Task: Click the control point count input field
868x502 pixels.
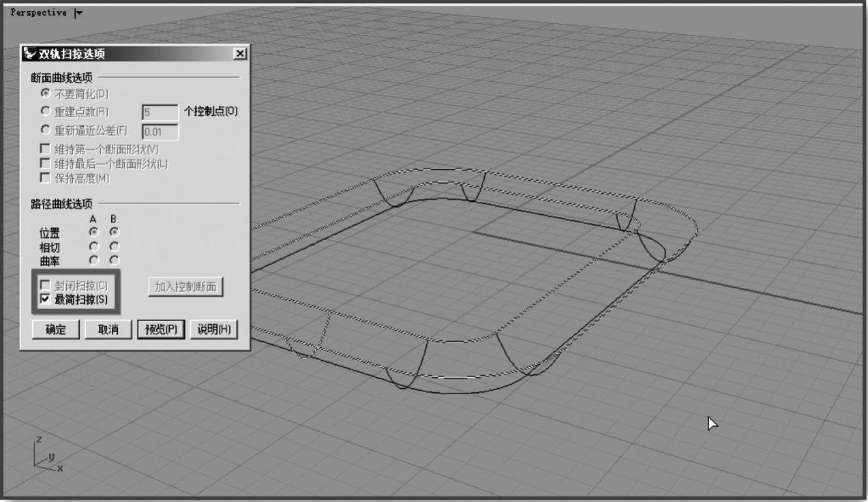Action: coord(160,112)
